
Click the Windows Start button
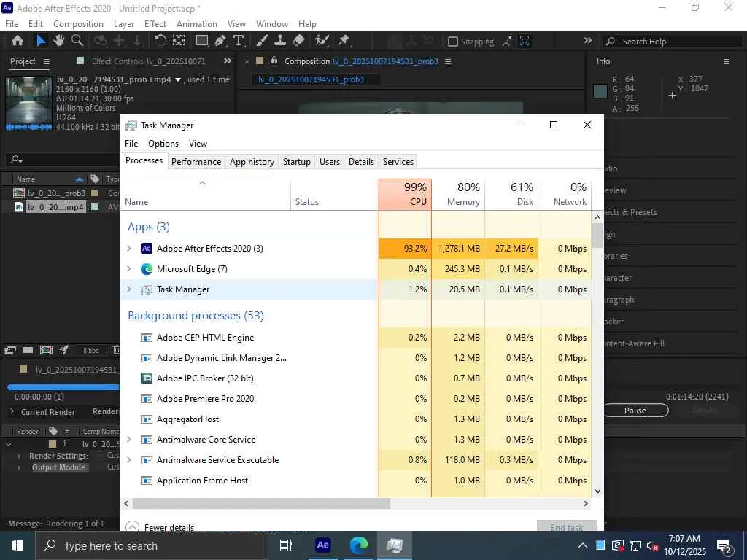(18, 545)
